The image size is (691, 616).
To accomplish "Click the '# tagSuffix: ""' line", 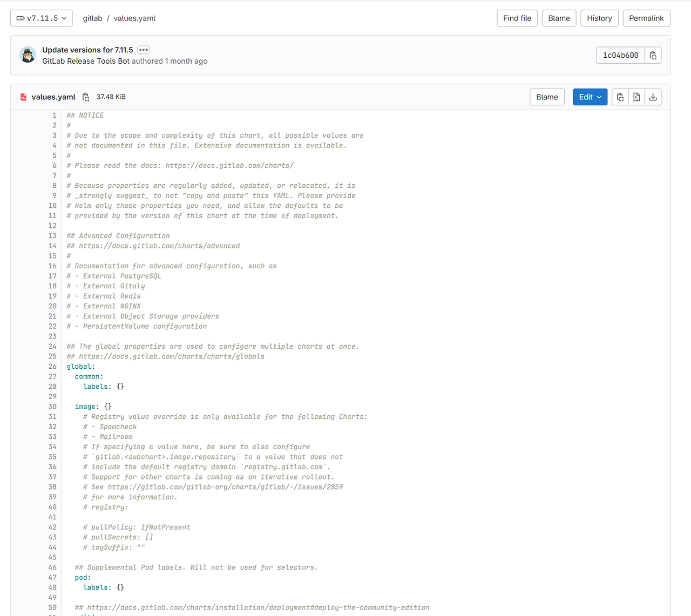I will click(x=114, y=547).
